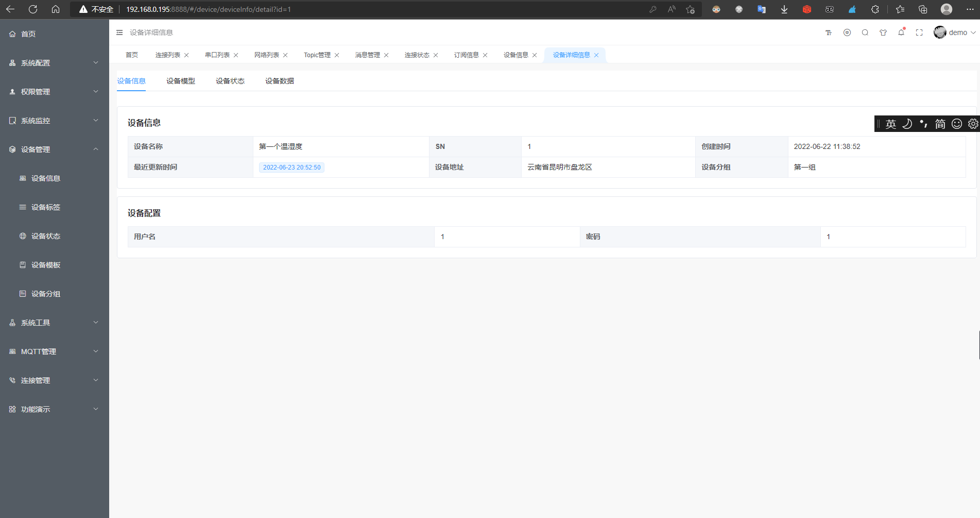The image size is (980, 518).
Task: Select the 设备信息 content tab
Action: tap(131, 81)
